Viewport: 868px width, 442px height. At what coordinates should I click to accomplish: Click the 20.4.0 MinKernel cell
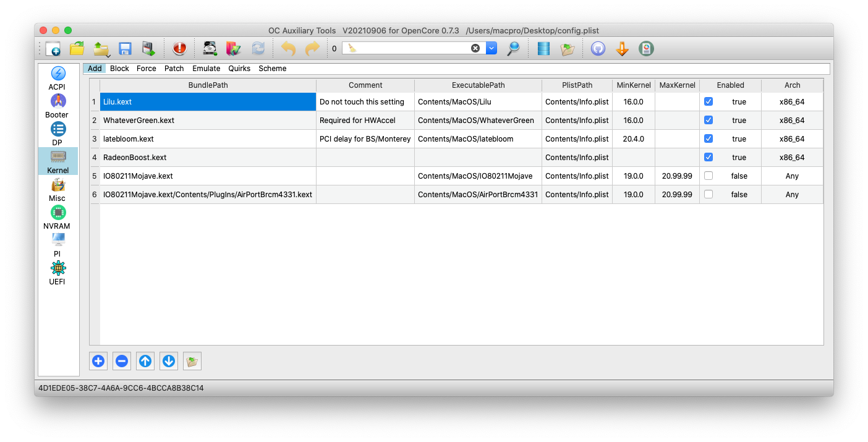point(634,138)
